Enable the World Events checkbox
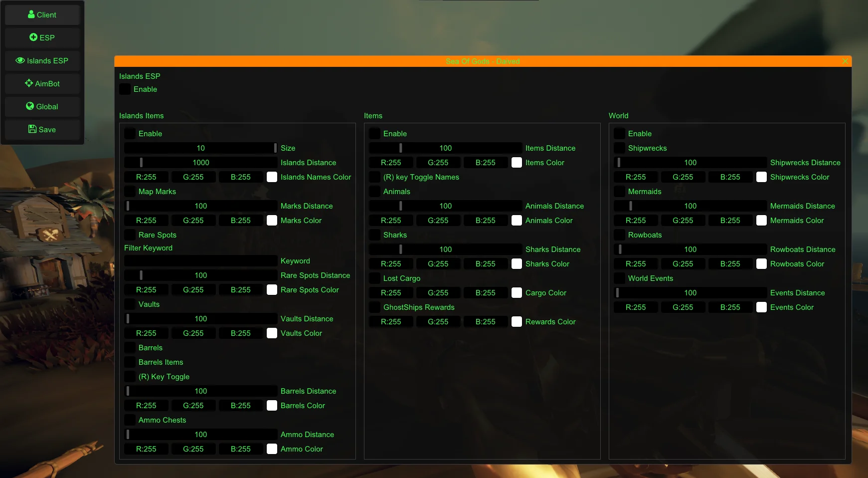The image size is (868, 478). [619, 278]
